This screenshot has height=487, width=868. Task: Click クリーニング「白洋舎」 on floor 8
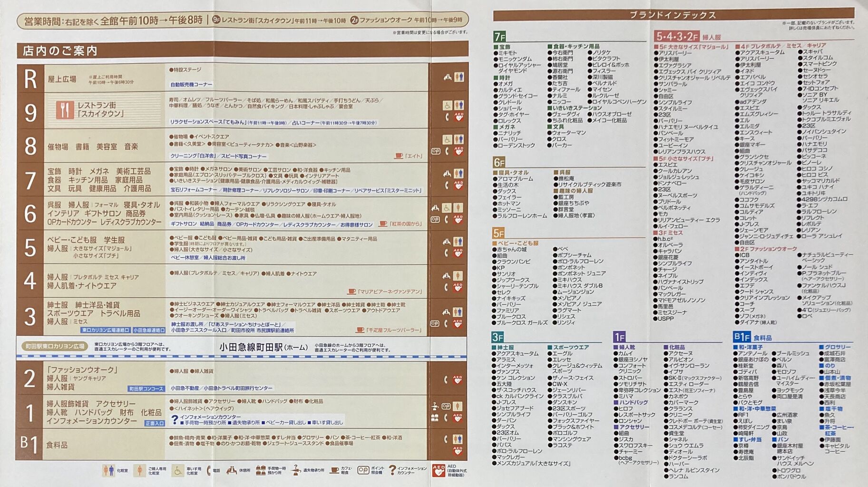[193, 156]
